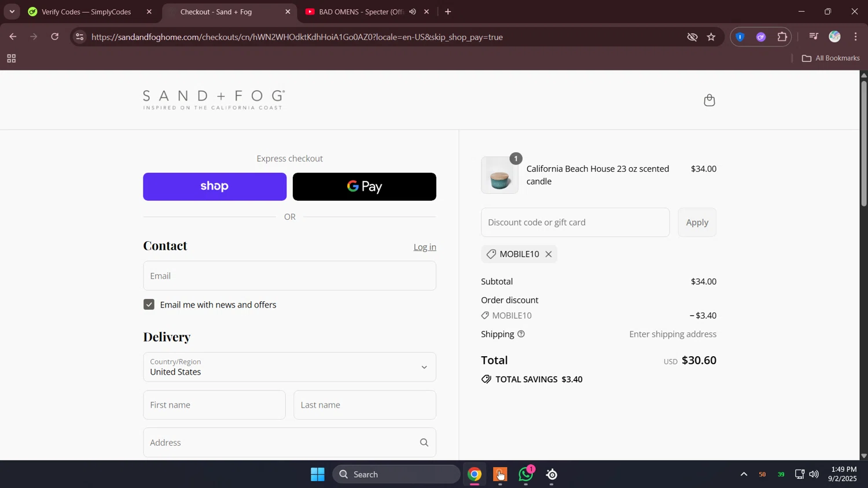
Task: Click the Sand + Fog logo
Action: (x=214, y=100)
